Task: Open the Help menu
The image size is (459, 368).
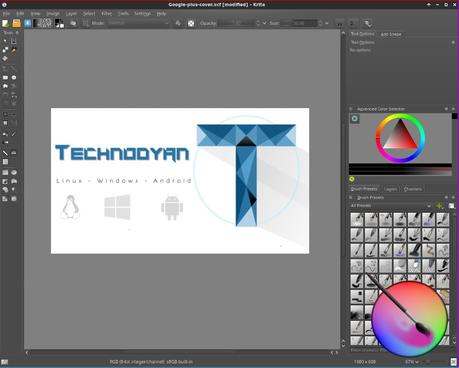Action: [161, 14]
